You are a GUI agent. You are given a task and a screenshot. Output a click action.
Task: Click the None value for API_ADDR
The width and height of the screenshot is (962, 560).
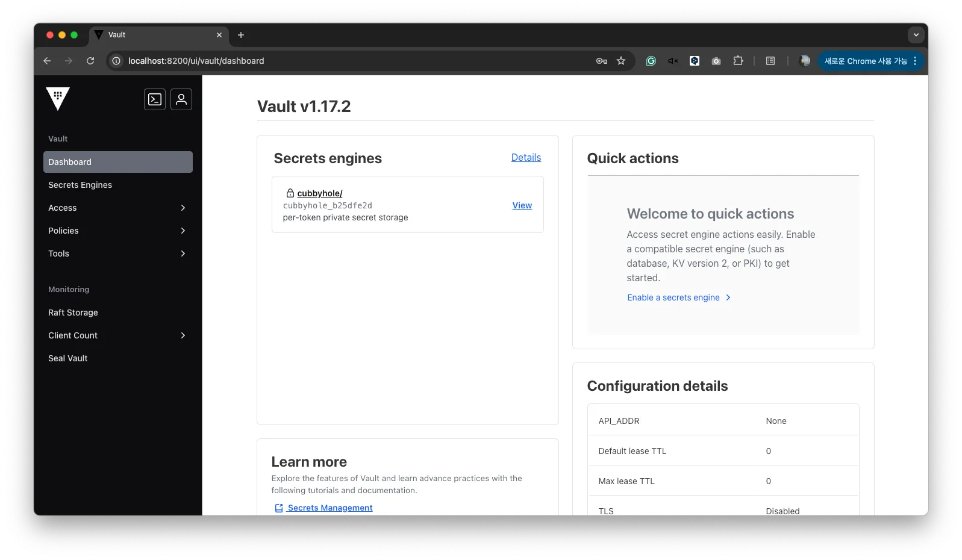coord(776,421)
